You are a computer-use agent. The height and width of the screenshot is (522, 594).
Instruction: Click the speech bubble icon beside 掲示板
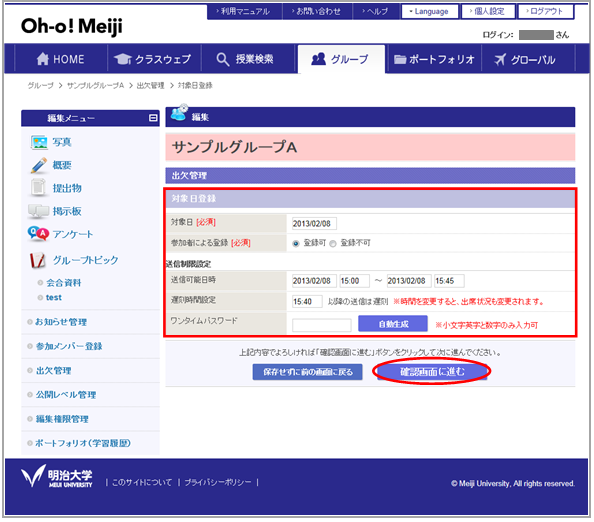[x=38, y=211]
